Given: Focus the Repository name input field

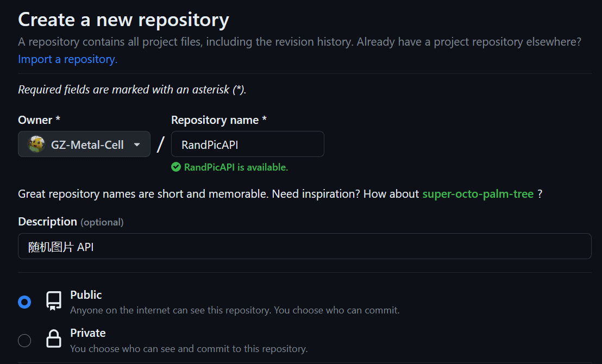Looking at the screenshot, I should pos(248,144).
